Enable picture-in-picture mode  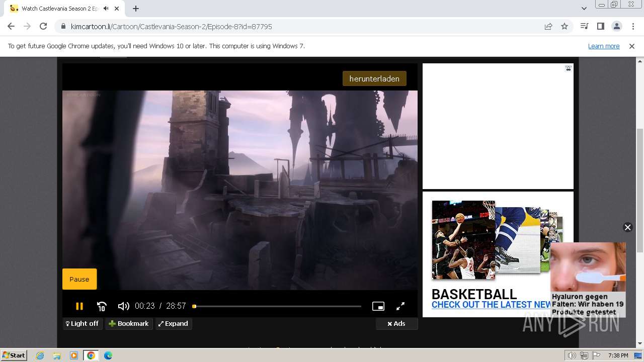click(378, 306)
